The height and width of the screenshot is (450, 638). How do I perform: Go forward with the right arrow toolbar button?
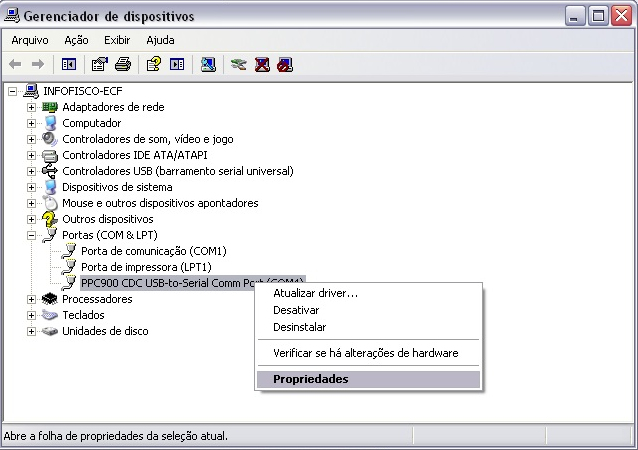click(38, 64)
